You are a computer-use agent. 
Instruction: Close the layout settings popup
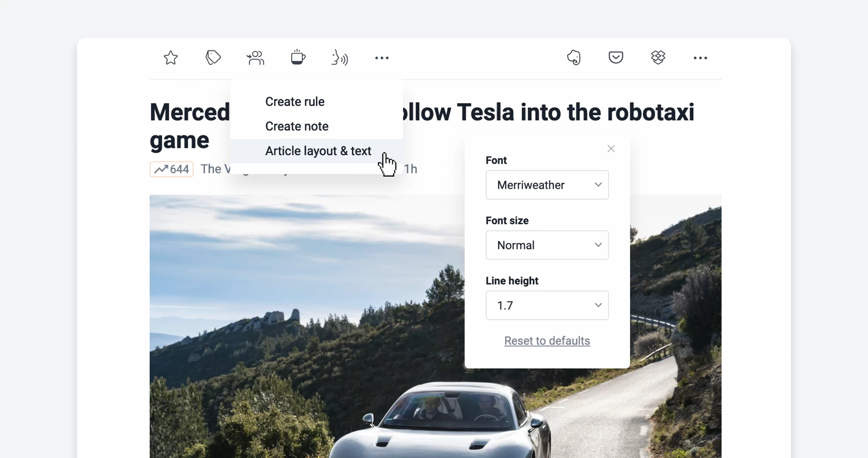pyautogui.click(x=611, y=148)
